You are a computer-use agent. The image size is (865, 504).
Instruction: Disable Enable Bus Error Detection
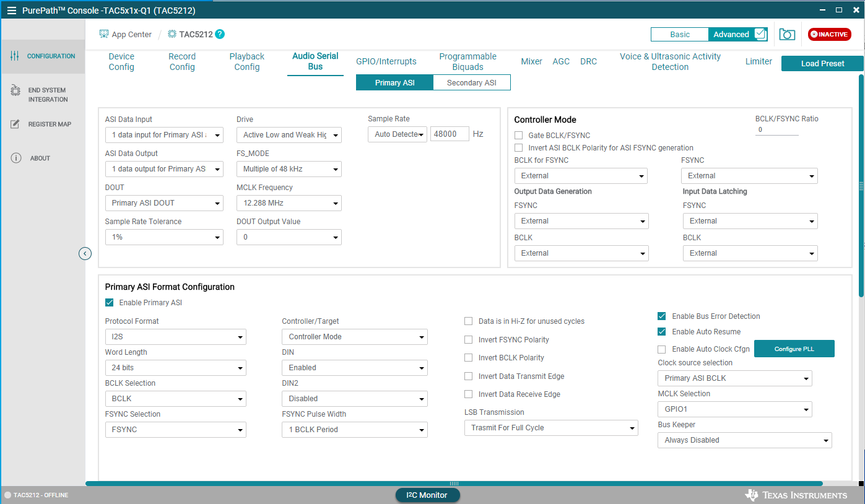[662, 316]
